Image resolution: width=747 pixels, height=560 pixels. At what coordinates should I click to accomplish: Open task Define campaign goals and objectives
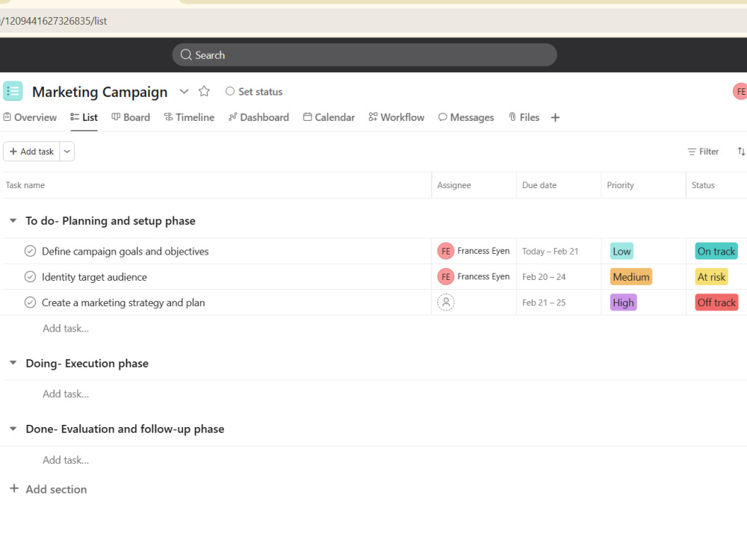[125, 251]
